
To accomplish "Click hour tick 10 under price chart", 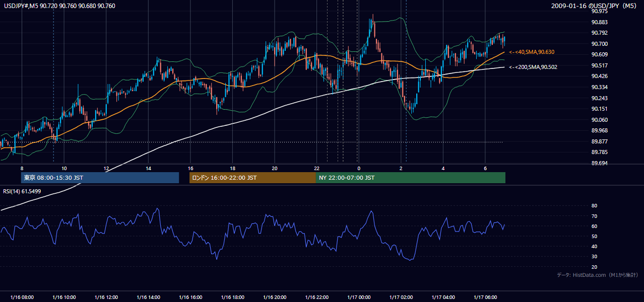I will click(64, 168).
